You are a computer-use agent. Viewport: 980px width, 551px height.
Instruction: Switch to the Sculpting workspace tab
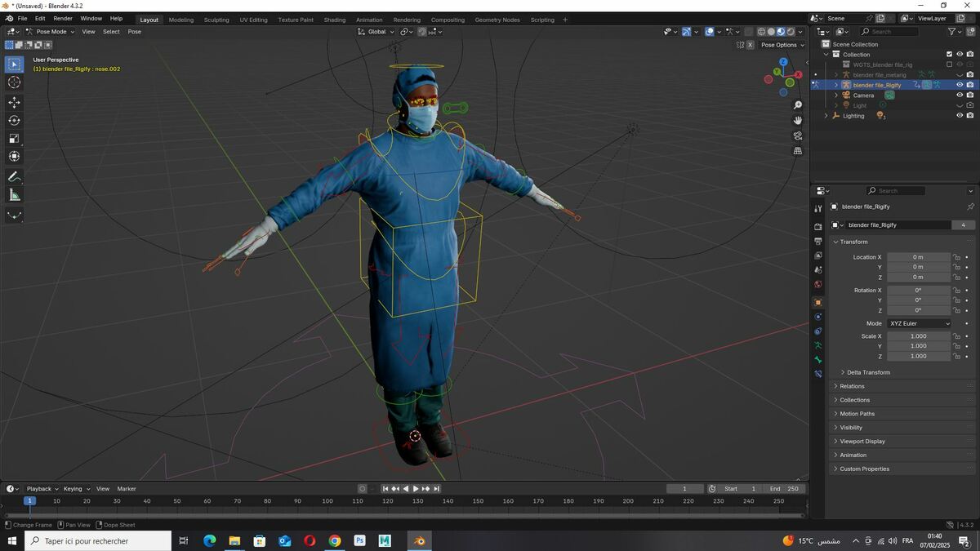point(216,20)
